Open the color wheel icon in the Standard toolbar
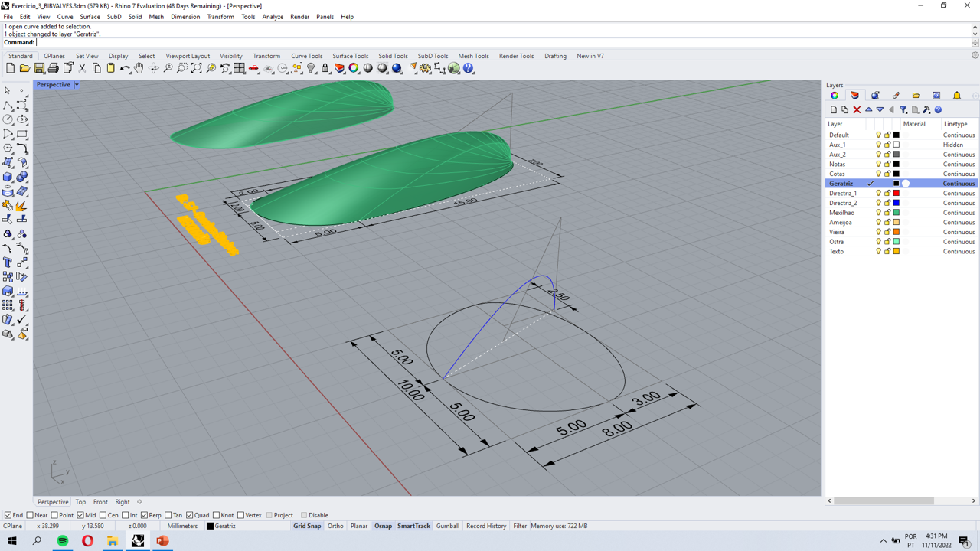Screen dimensions: 980x551 coord(354,69)
